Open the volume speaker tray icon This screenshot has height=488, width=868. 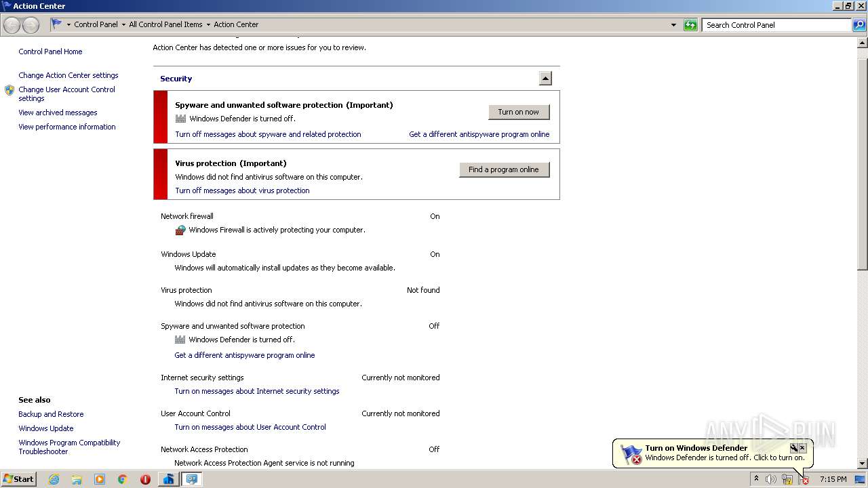coord(771,479)
